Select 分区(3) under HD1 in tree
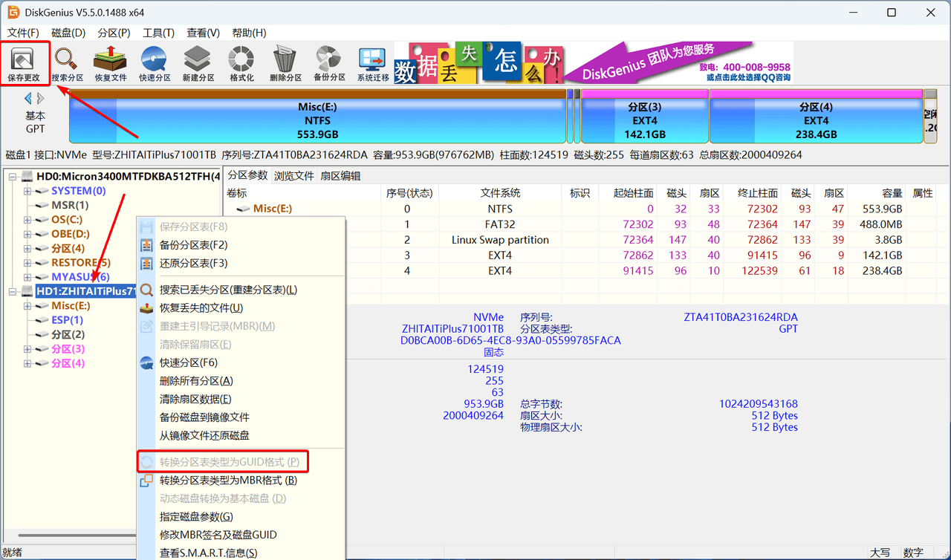The image size is (951, 560). click(68, 349)
